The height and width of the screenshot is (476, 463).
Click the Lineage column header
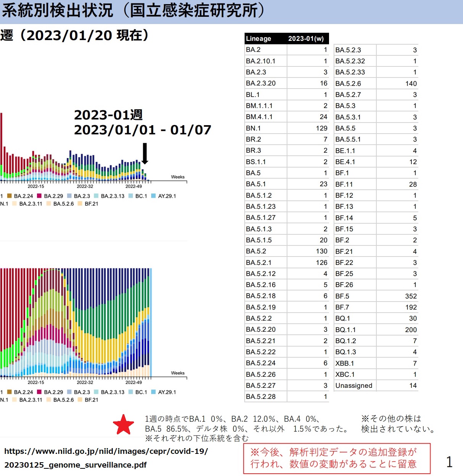click(258, 39)
